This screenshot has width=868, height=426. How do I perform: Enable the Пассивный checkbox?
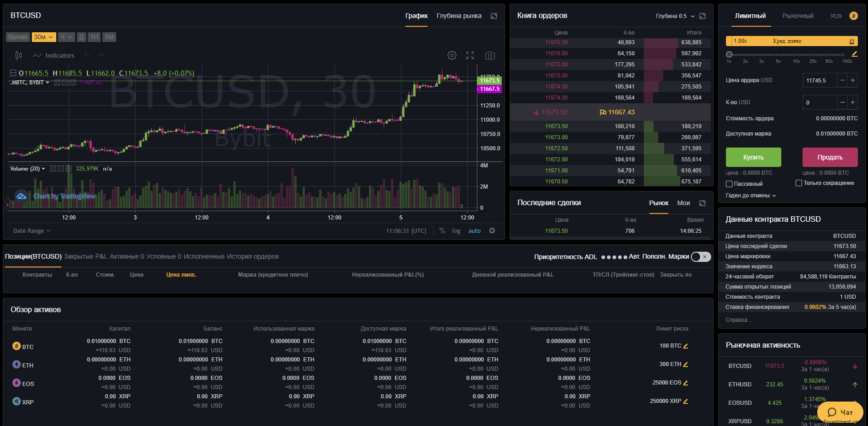(x=729, y=184)
